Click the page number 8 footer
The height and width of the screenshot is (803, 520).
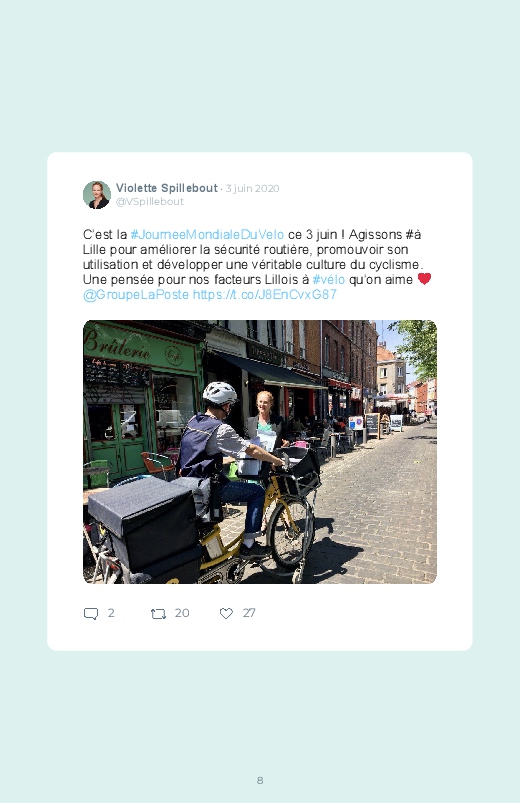pos(260,780)
